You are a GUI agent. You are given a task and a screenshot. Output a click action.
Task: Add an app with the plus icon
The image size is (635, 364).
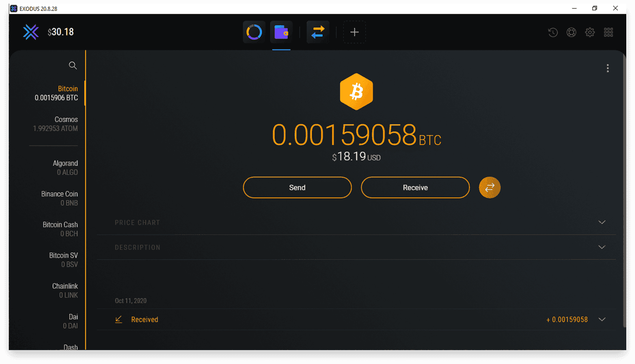355,32
